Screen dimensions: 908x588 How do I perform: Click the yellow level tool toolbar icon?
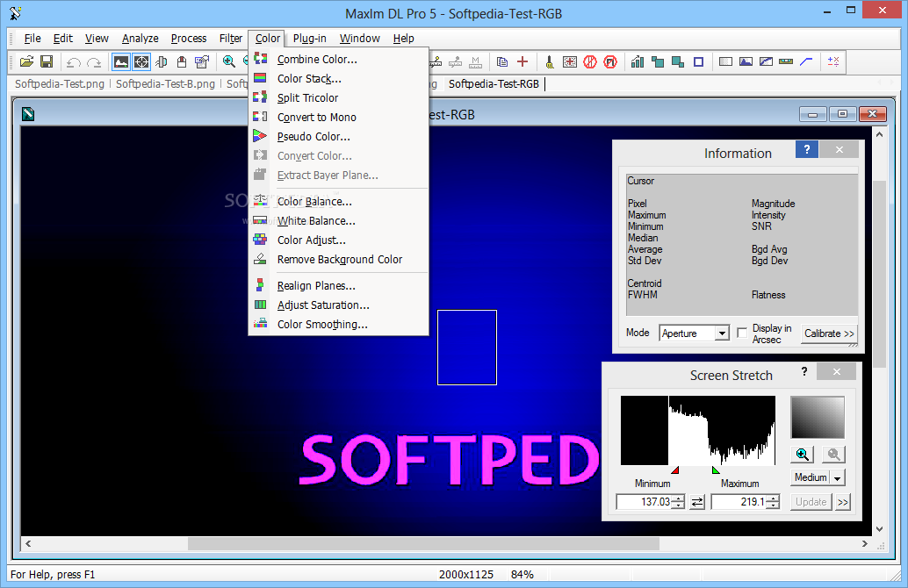tap(786, 62)
